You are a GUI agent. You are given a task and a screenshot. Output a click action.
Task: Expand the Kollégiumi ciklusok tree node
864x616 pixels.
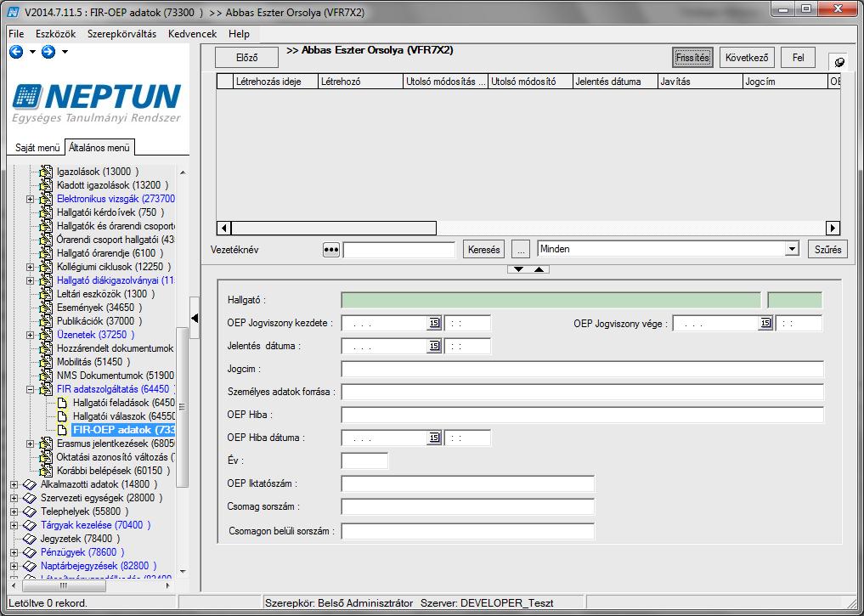(31, 267)
